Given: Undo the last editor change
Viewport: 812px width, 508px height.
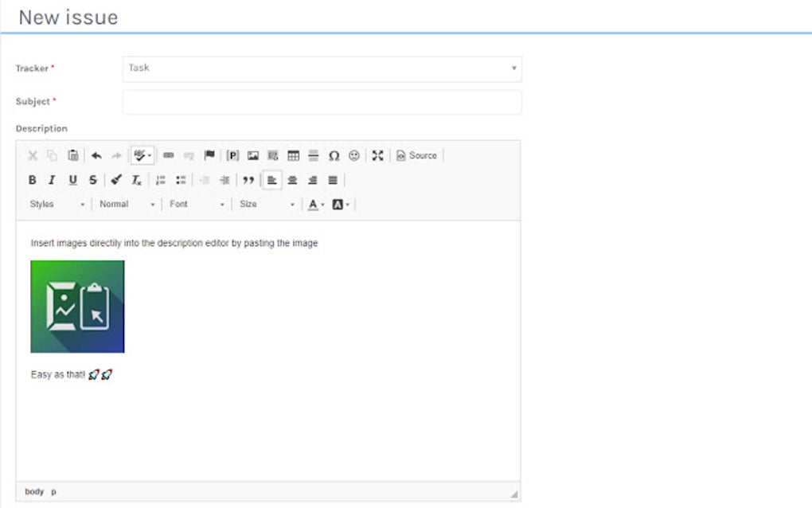Looking at the screenshot, I should pos(97,155).
